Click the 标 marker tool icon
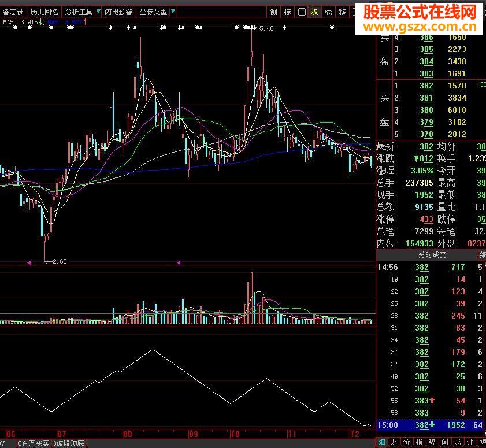Screen dimensions: 486x448 click(287, 12)
